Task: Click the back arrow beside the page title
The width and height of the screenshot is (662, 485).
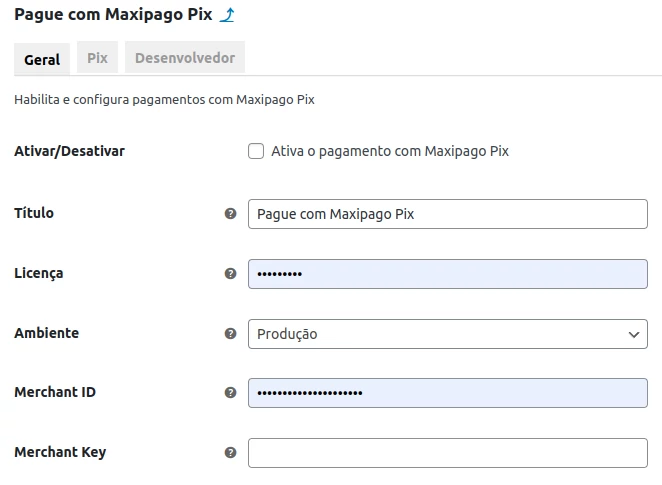Action: (x=227, y=15)
